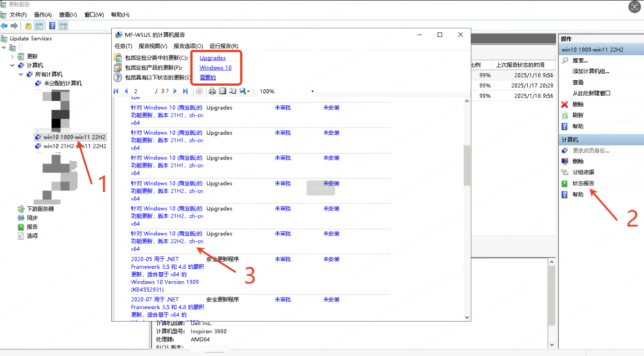Select the Update Services root node
The image size is (644, 356).
pos(30,38)
